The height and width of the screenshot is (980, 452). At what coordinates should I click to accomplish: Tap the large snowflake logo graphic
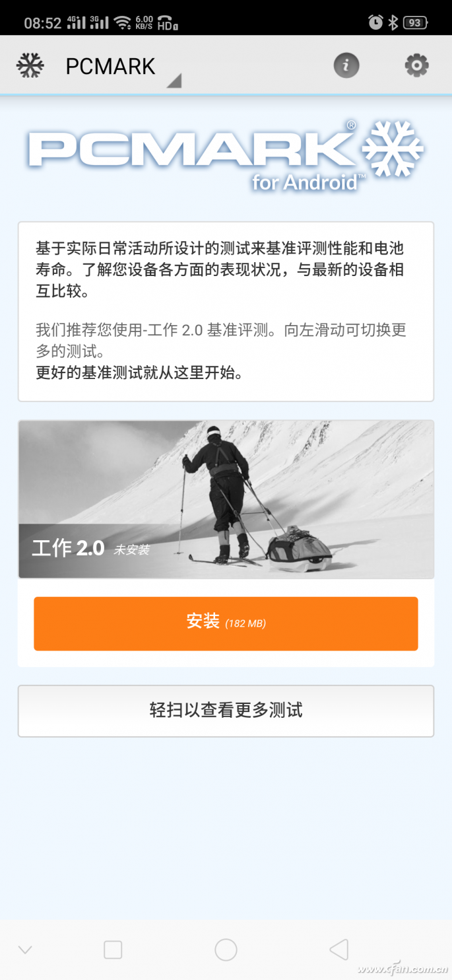point(393,149)
